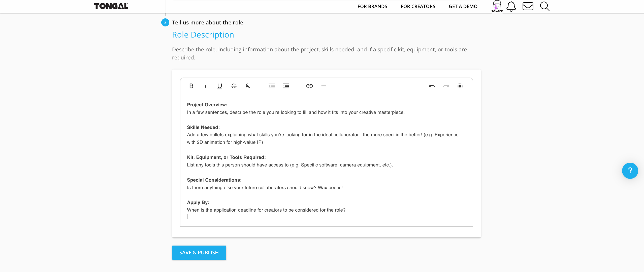Image resolution: width=644 pixels, height=272 pixels.
Task: Open the For Creators menu
Action: coord(418,6)
